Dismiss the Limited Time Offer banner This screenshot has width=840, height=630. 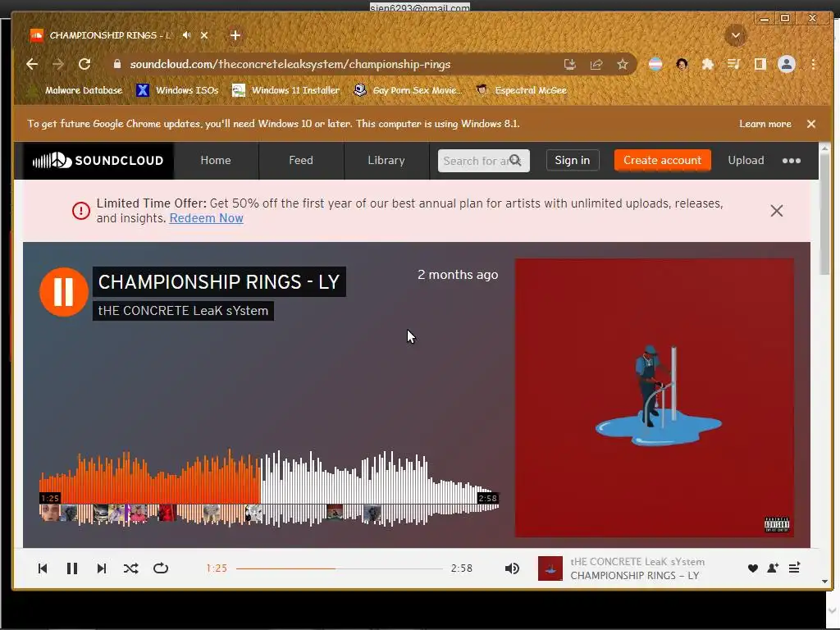[x=777, y=211]
